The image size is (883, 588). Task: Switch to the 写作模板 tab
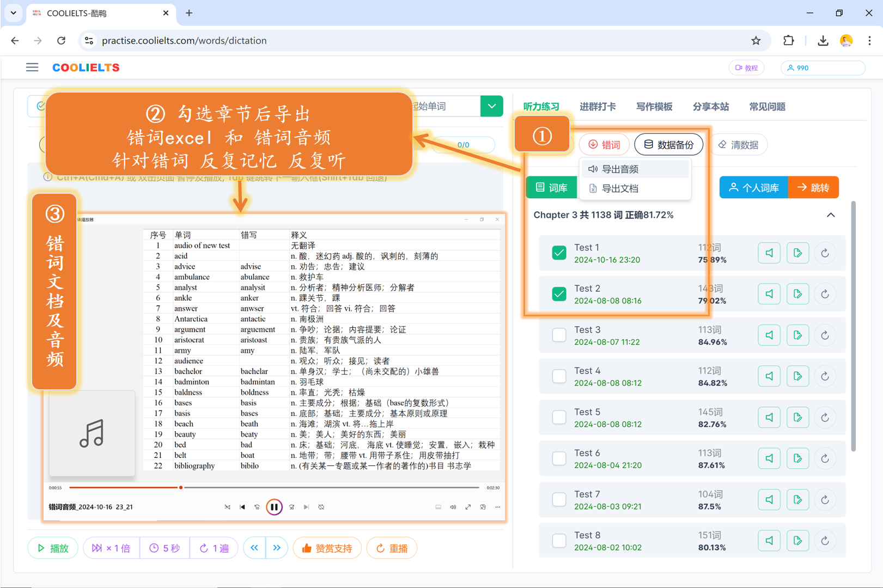(x=654, y=107)
